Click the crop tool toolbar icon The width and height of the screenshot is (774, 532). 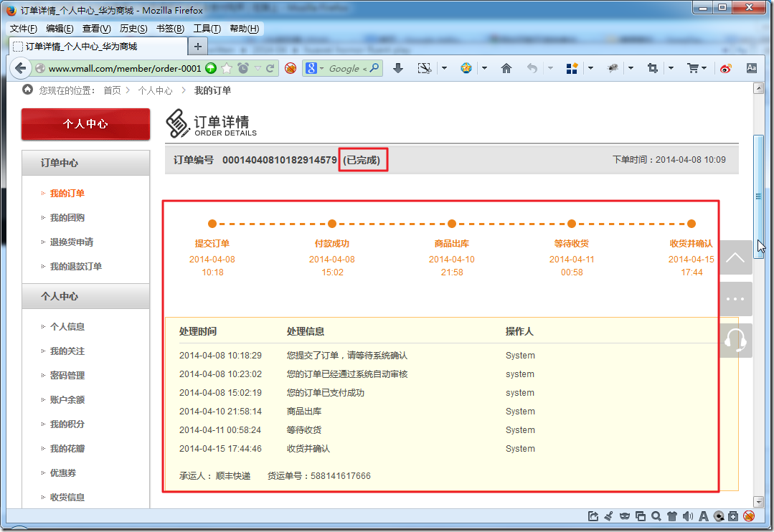coord(653,68)
